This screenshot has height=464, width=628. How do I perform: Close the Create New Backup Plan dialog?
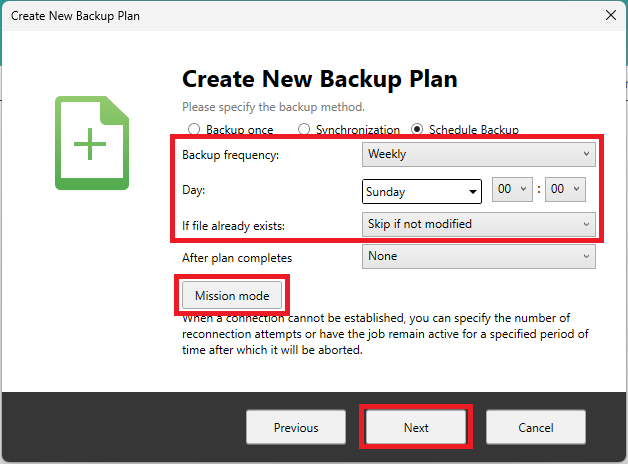(x=610, y=15)
